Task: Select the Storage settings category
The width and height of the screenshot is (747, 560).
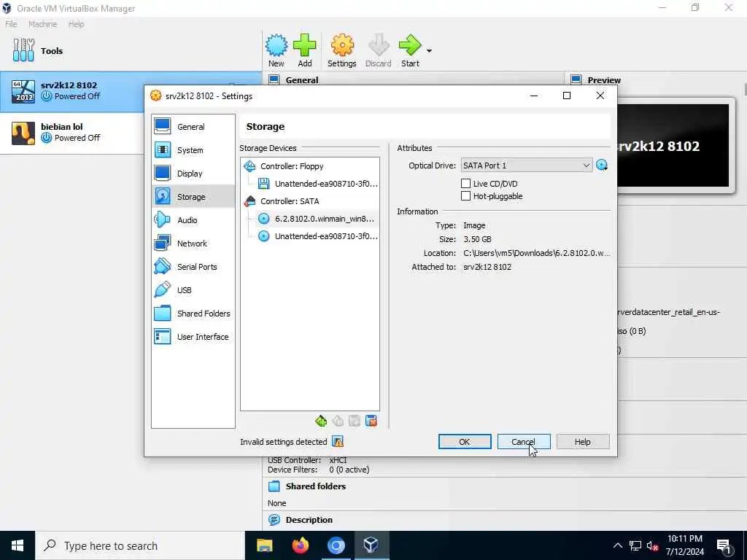Action: click(x=193, y=197)
